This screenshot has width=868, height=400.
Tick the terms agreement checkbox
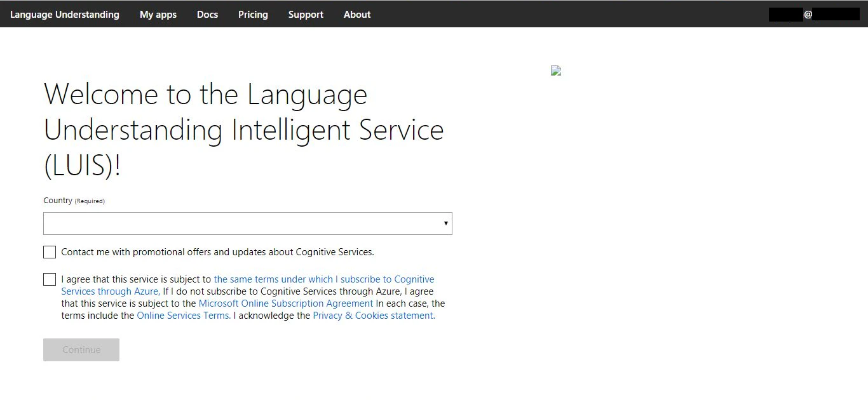[x=50, y=279]
